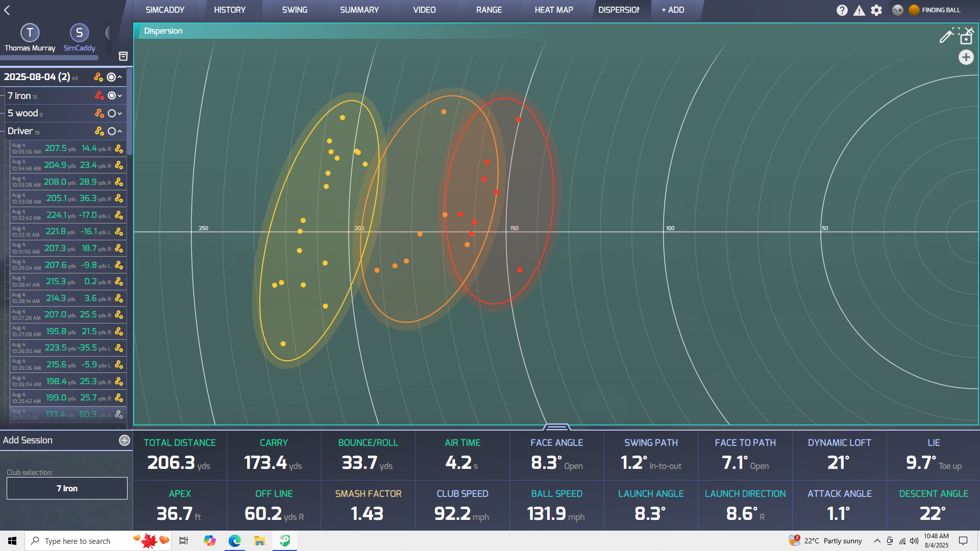The height and width of the screenshot is (551, 980).
Task: Click the camera snapshot icon on Dispersion panel
Action: (x=966, y=39)
